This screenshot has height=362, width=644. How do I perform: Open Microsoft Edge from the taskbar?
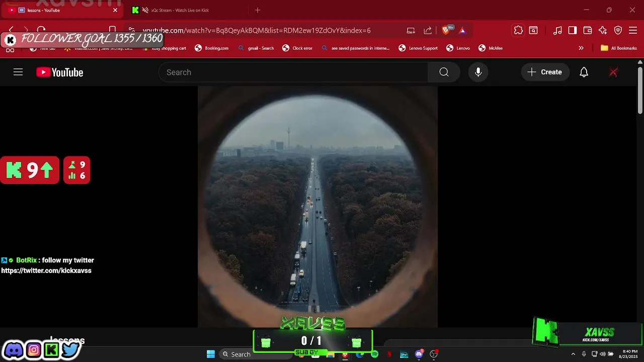(x=360, y=354)
